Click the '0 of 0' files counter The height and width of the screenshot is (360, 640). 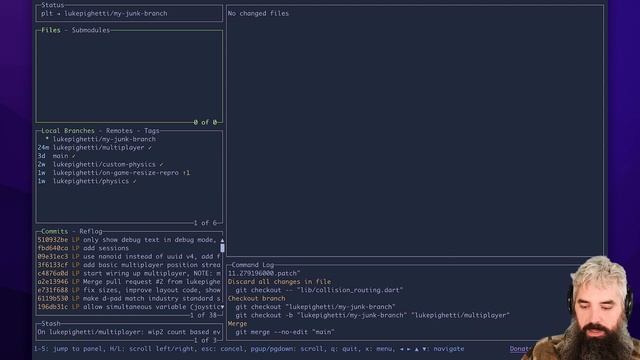(205, 122)
